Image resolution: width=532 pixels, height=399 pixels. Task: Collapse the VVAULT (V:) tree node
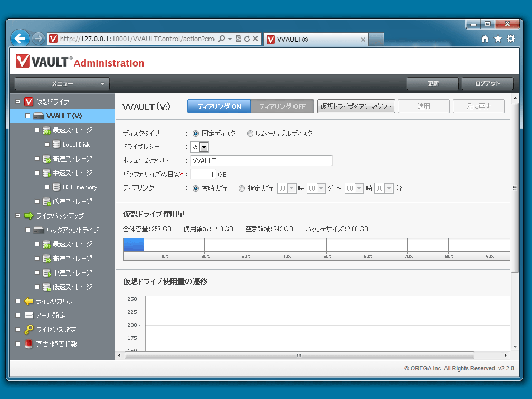(x=28, y=116)
